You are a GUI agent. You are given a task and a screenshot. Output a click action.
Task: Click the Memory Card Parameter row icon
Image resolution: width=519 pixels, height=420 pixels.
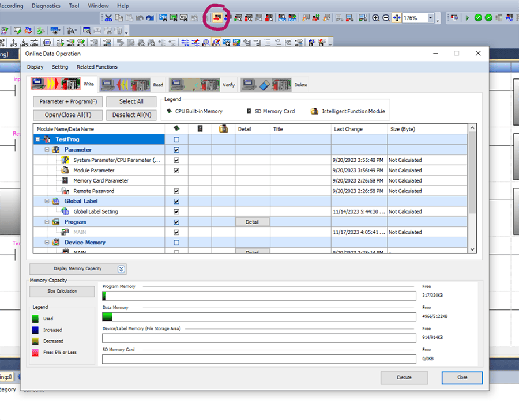pos(65,180)
